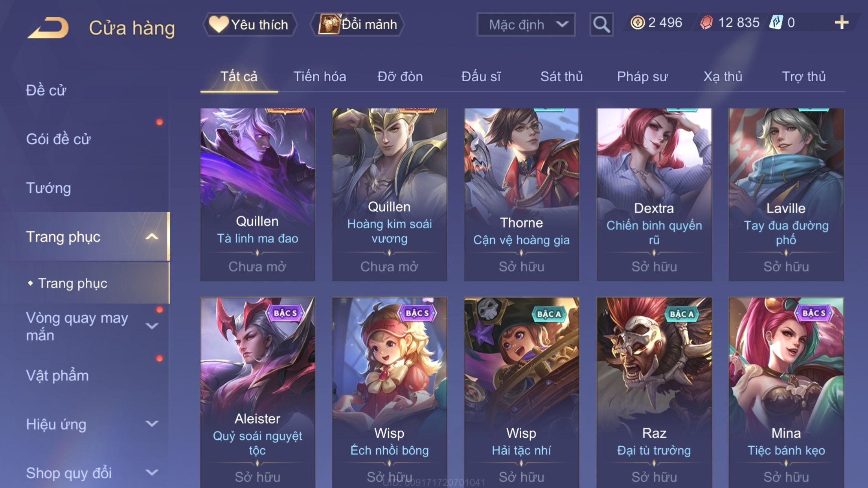Switch to the Sát thủ tab
Image resolution: width=868 pixels, height=488 pixels.
561,77
